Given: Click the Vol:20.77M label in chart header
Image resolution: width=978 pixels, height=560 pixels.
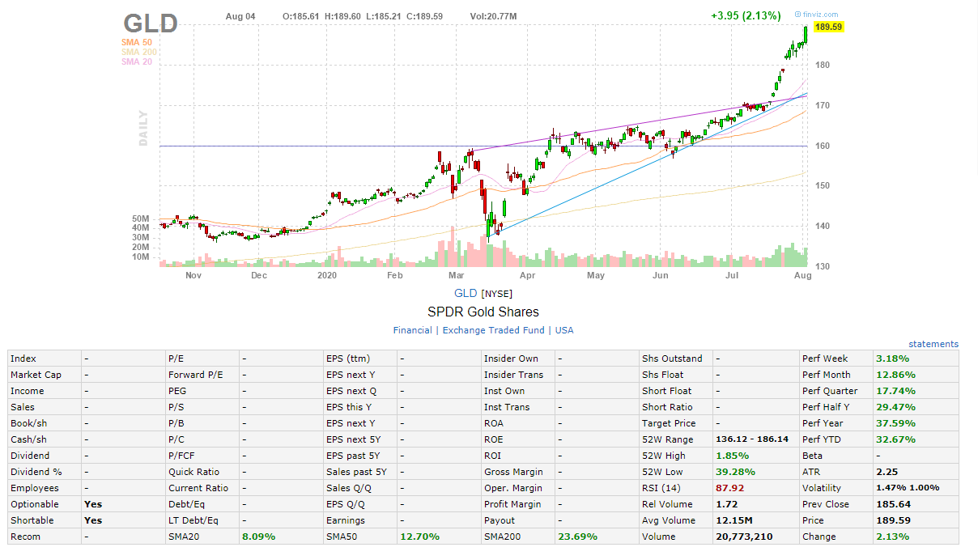Looking at the screenshot, I should click(493, 16).
